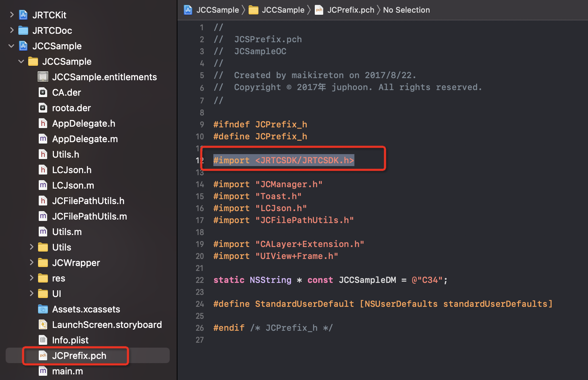Viewport: 588px width, 380px height.
Task: Click the JRTCDoc blue folder icon
Action: [x=23, y=30]
